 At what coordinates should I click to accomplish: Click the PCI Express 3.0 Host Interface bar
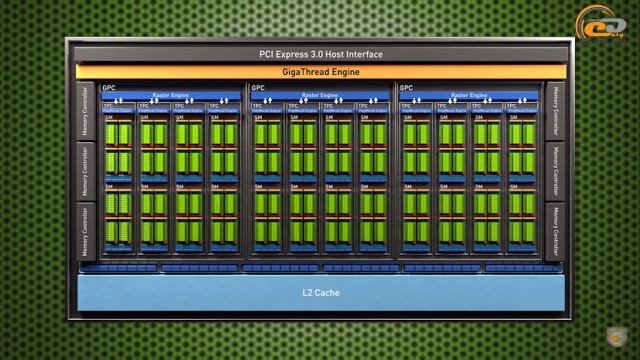pos(321,54)
